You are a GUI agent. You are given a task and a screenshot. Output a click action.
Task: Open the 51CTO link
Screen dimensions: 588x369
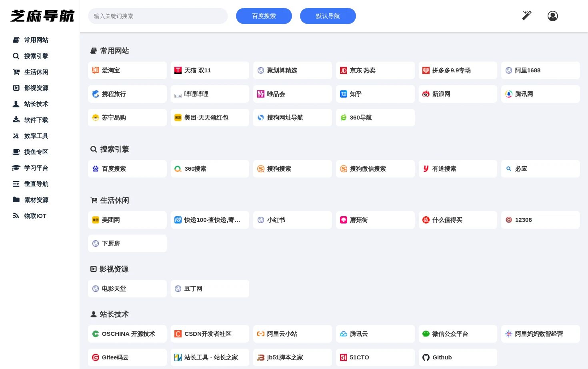[375, 357]
